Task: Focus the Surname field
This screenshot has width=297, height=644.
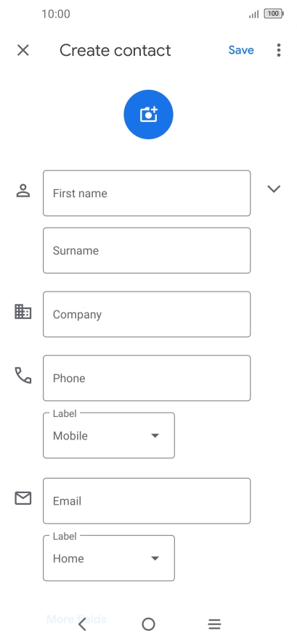Action: click(x=147, y=250)
